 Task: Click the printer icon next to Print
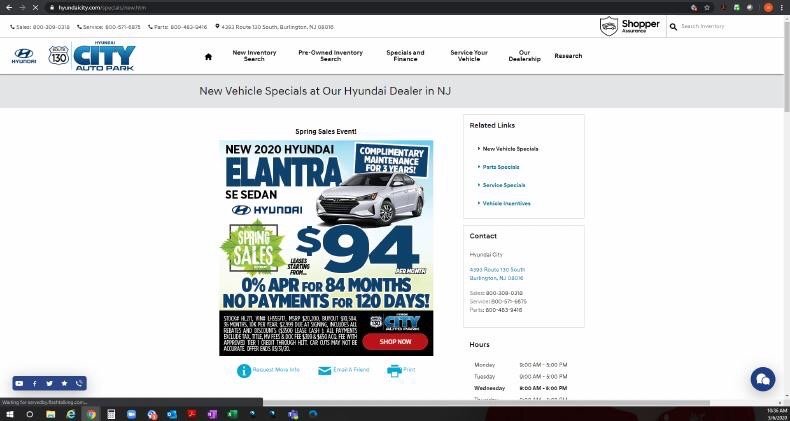coord(394,370)
